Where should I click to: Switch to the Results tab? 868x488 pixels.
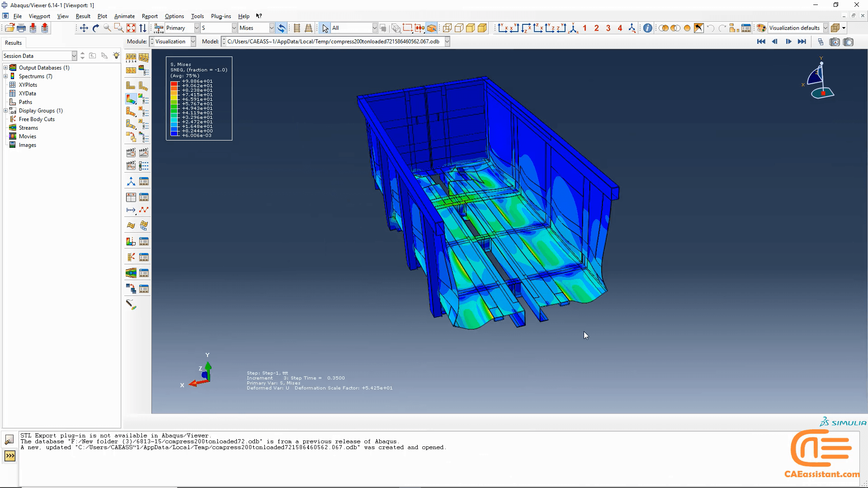click(x=13, y=43)
